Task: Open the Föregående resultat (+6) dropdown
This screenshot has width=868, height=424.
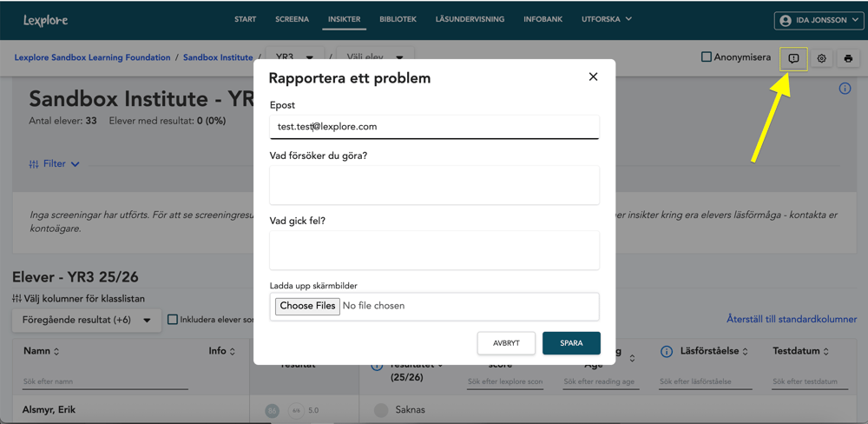Action: pos(86,320)
